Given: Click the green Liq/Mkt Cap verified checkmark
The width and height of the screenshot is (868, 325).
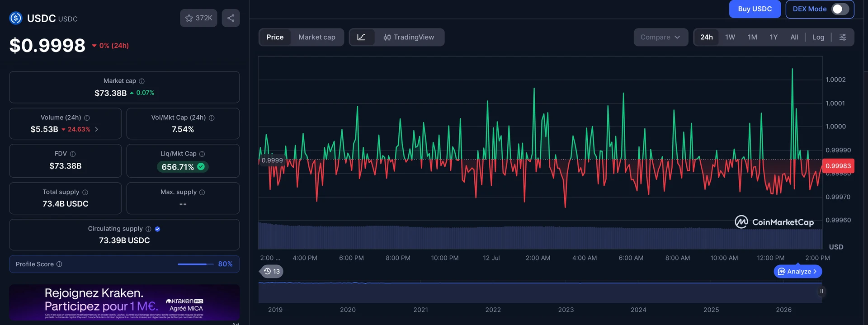Looking at the screenshot, I should 201,167.
